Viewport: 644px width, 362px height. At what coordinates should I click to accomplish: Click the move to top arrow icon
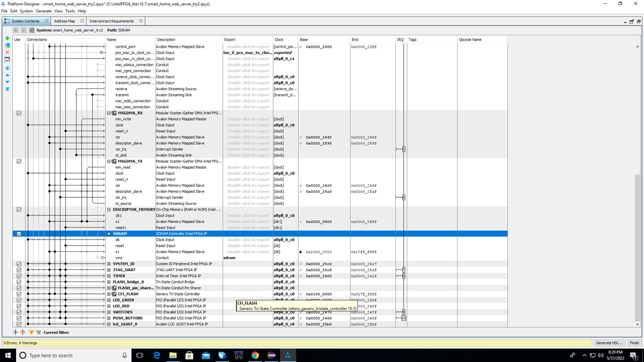(x=7, y=68)
